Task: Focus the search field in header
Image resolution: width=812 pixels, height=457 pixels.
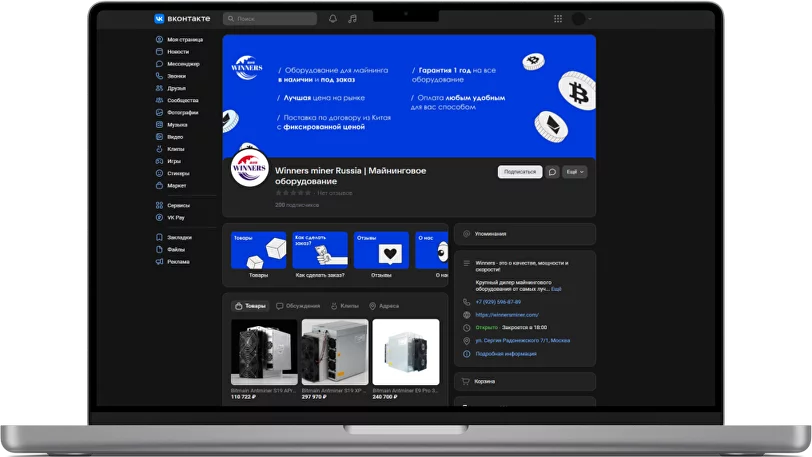Action: click(270, 19)
